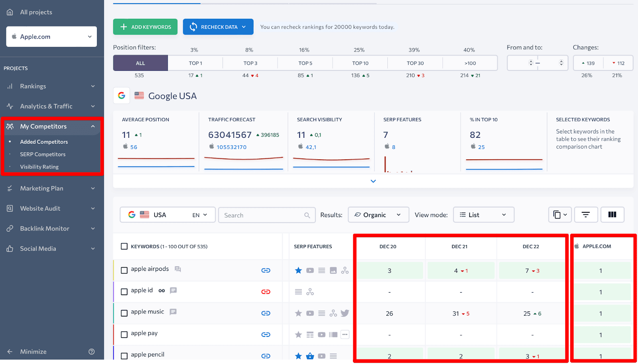Open the note icon next to apple airpods
This screenshot has width=638, height=364.
(178, 269)
